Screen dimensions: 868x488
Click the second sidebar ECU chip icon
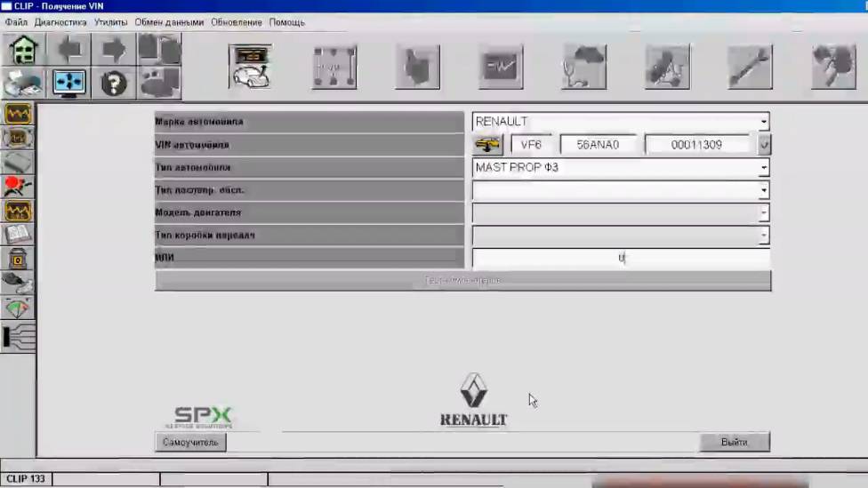tap(18, 139)
